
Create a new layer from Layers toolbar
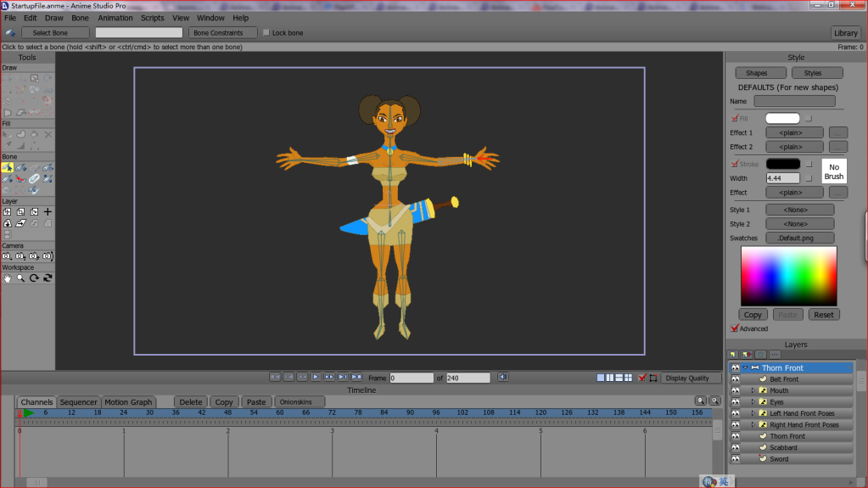tap(732, 355)
